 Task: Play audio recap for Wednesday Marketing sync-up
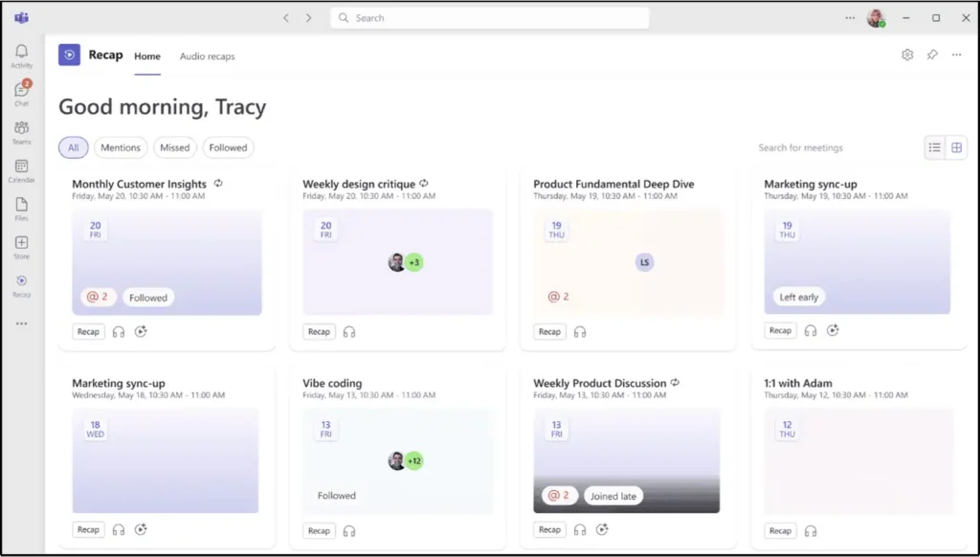[119, 530]
